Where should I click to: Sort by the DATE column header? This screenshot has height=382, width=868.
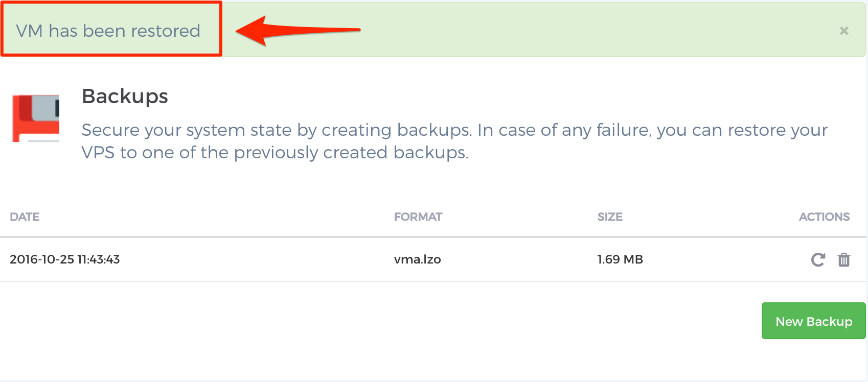point(25,217)
